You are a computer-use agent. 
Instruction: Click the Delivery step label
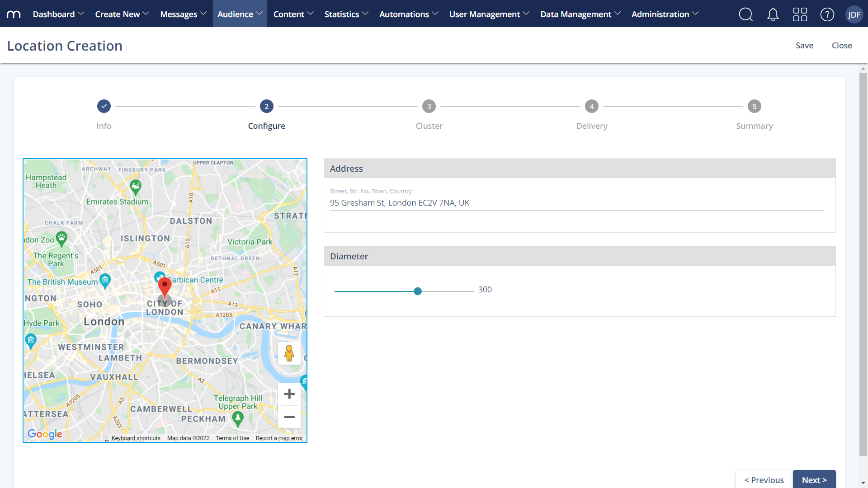click(592, 126)
